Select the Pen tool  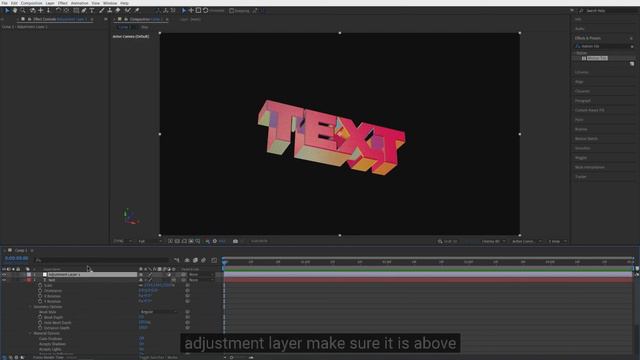click(84, 11)
